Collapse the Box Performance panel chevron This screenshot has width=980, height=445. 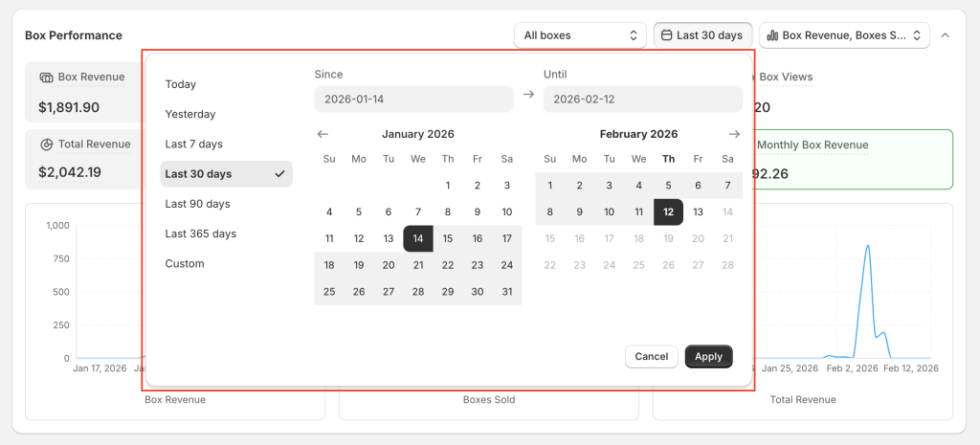946,35
